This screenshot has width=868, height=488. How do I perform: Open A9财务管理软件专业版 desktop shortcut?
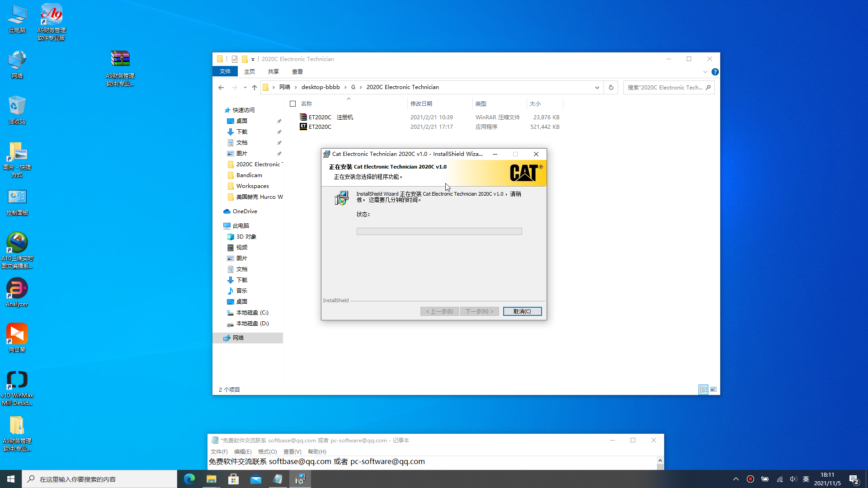tap(51, 22)
